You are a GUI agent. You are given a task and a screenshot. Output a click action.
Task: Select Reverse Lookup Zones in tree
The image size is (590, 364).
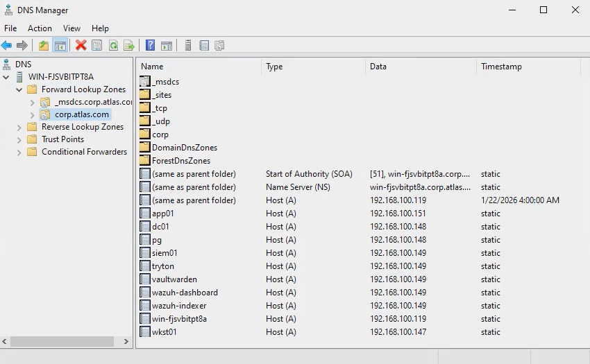[x=83, y=127]
